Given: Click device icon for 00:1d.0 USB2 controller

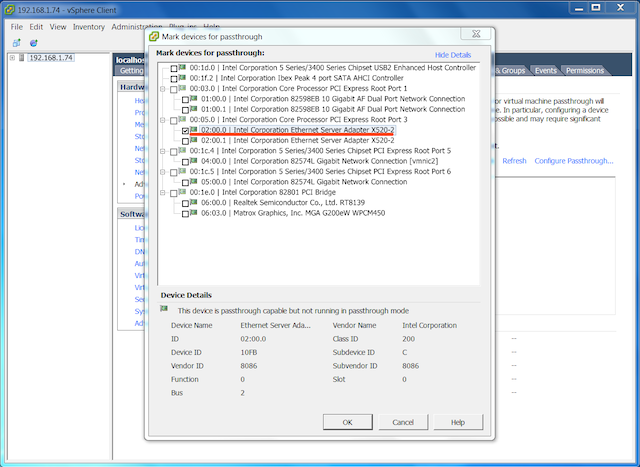Looking at the screenshot, I should point(182,67).
